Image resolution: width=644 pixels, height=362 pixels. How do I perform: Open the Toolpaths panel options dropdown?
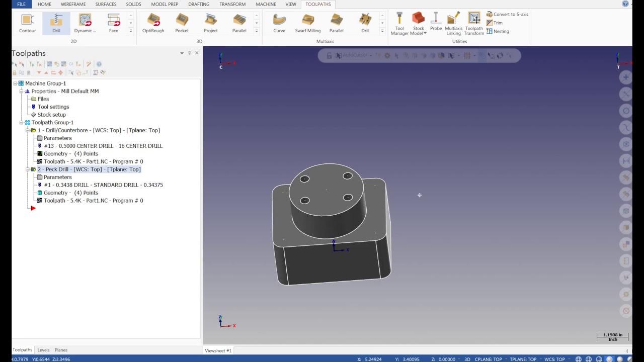[x=182, y=53]
